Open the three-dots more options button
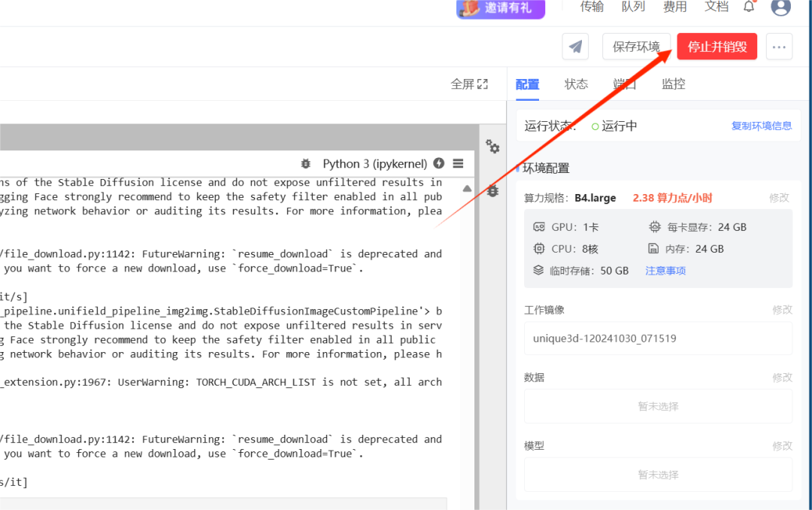 click(x=779, y=47)
